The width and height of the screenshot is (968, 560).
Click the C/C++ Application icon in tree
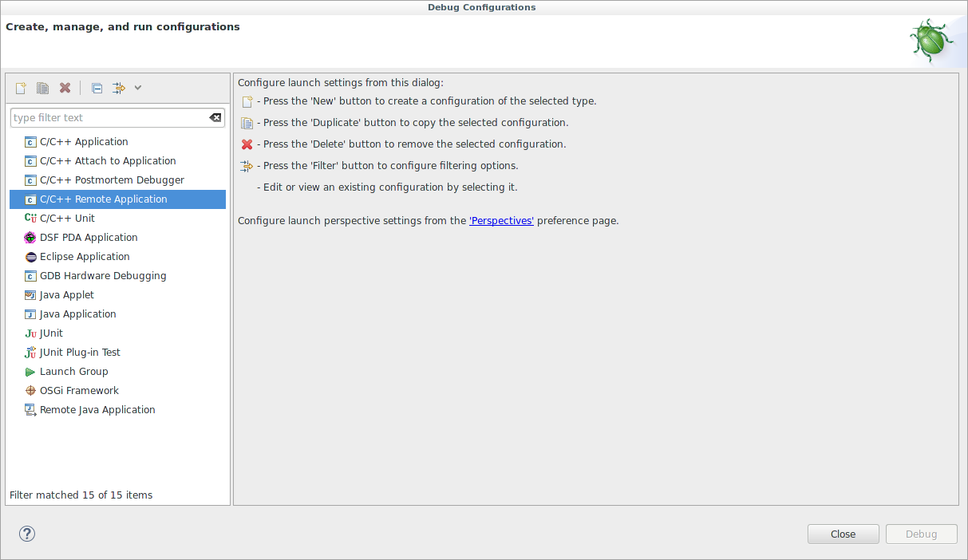(x=30, y=142)
